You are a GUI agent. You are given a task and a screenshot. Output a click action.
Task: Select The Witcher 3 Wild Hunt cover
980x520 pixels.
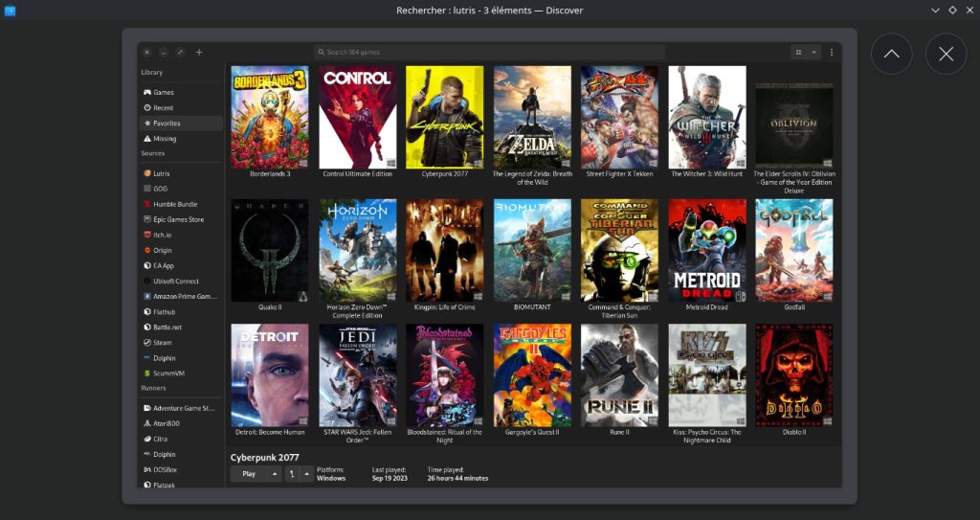tap(707, 117)
